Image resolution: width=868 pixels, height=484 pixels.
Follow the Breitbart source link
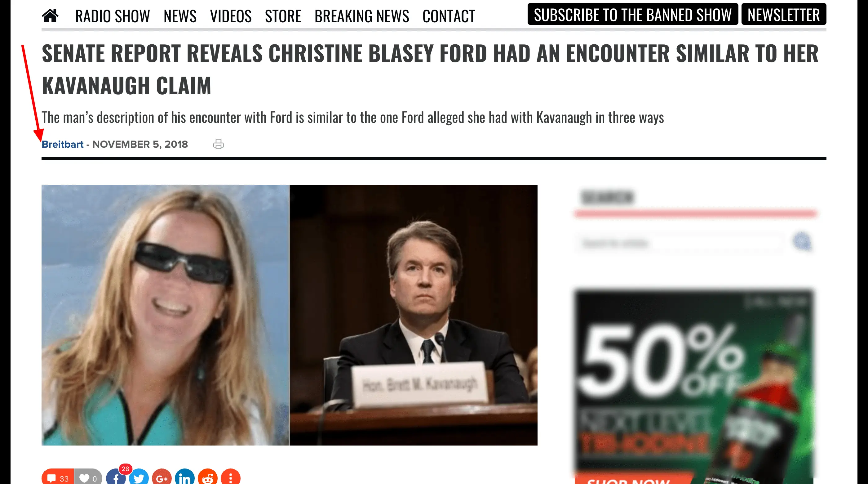[x=63, y=144]
